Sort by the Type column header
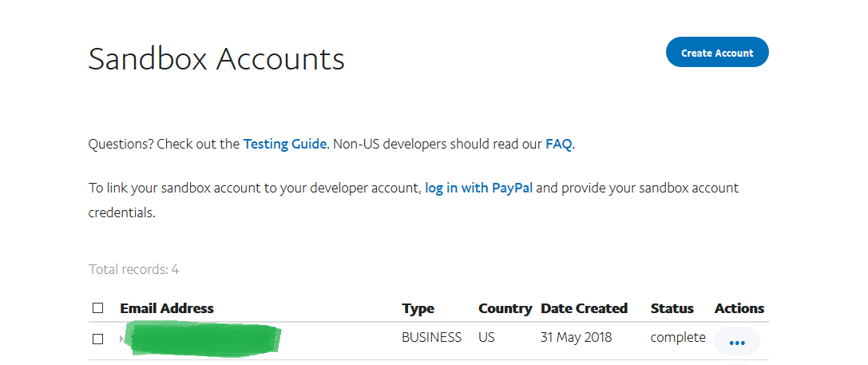The image size is (868, 365). click(418, 308)
